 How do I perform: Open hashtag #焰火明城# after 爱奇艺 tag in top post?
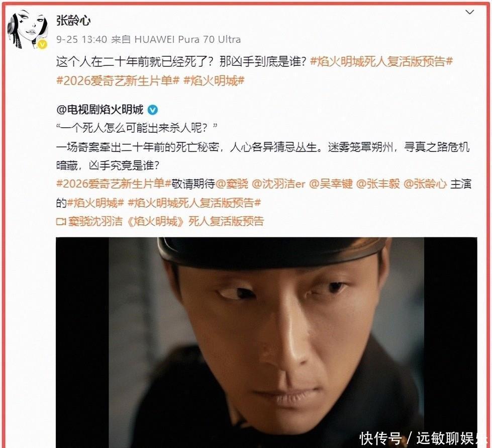[214, 81]
